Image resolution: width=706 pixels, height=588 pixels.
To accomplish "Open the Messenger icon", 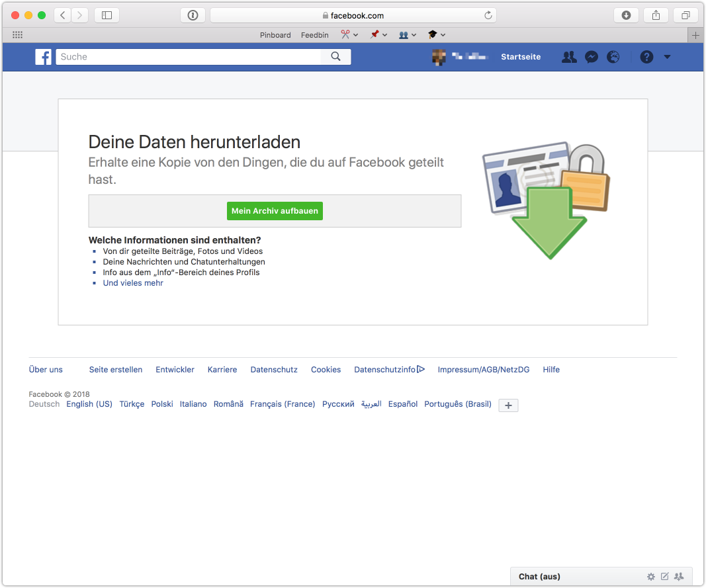I will click(x=592, y=57).
